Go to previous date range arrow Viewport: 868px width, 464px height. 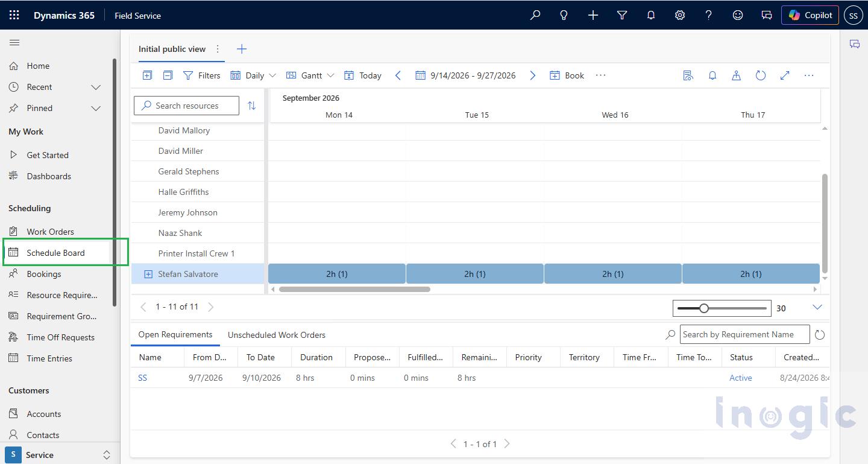(x=398, y=75)
